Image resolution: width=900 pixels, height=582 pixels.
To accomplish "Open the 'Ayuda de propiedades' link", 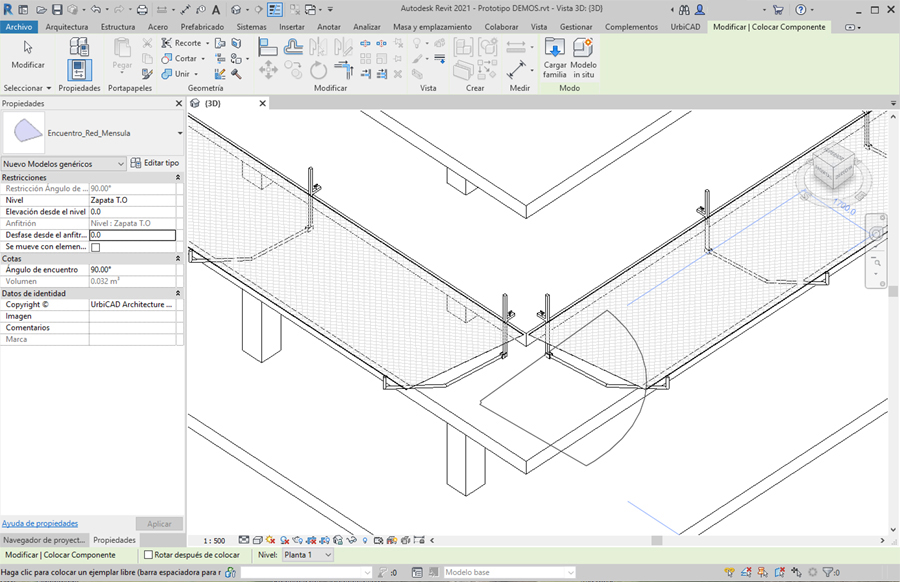I will pos(40,523).
